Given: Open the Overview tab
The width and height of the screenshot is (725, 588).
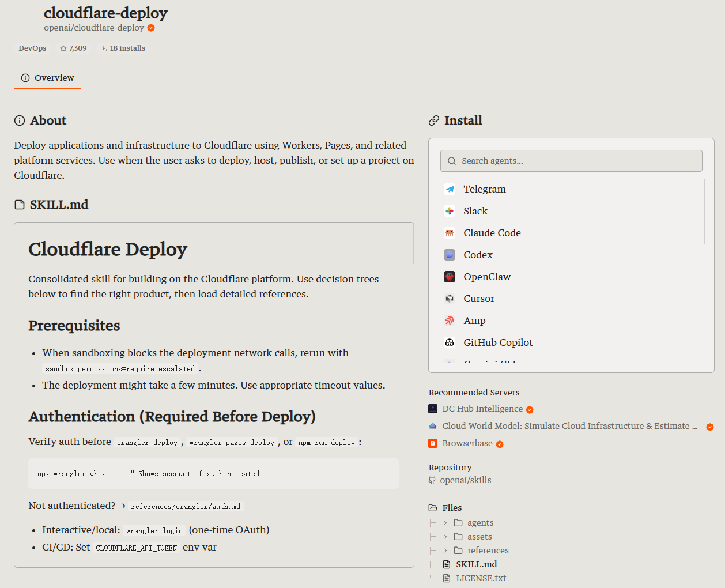Looking at the screenshot, I should pos(47,78).
